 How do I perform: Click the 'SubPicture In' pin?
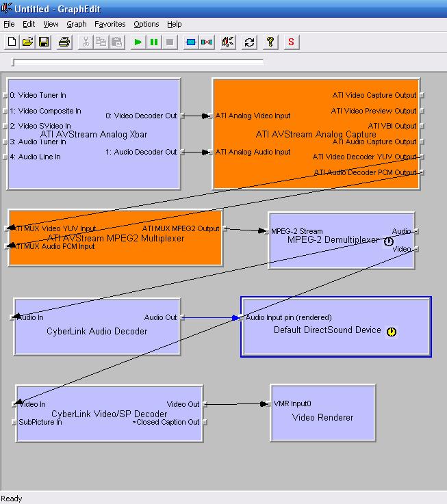(x=40, y=422)
